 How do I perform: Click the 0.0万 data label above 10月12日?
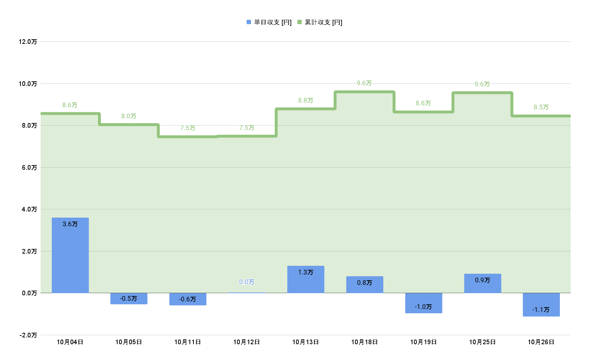coord(247,282)
